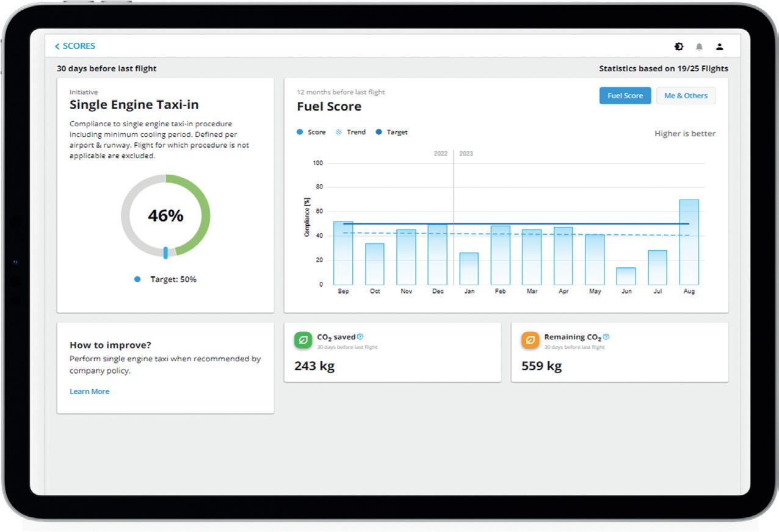This screenshot has width=779, height=532.
Task: Switch to the Me & Others tab
Action: [686, 96]
